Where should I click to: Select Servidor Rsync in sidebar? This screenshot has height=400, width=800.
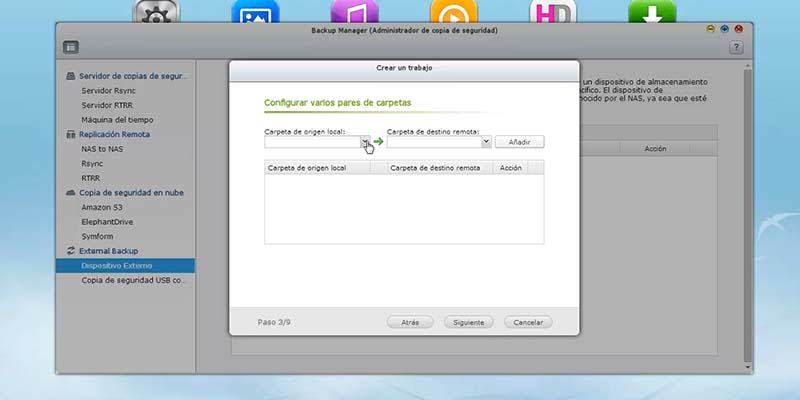tap(109, 90)
